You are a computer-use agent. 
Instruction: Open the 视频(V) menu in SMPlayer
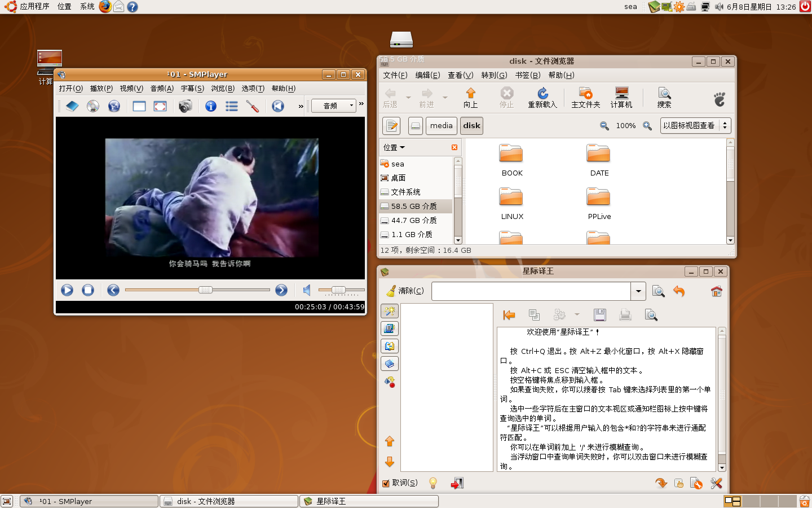pyautogui.click(x=131, y=89)
